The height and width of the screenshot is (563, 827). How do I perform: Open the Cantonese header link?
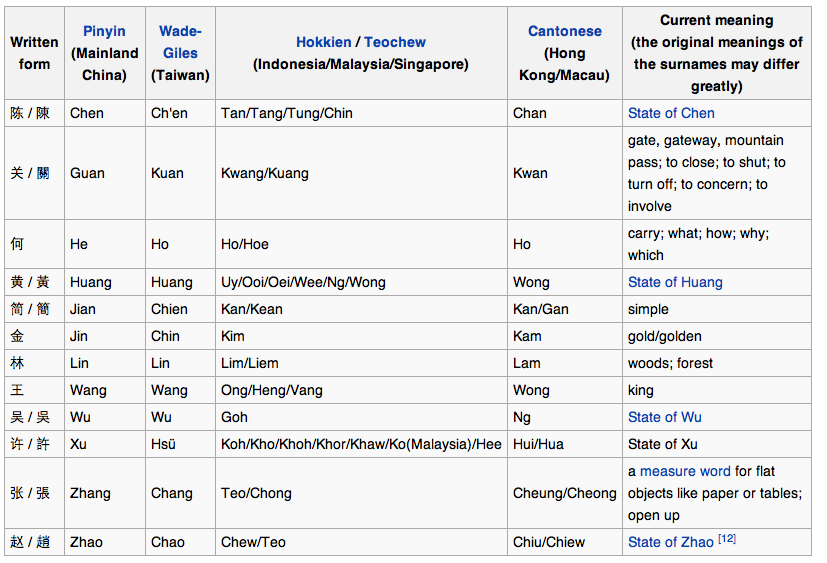click(564, 31)
